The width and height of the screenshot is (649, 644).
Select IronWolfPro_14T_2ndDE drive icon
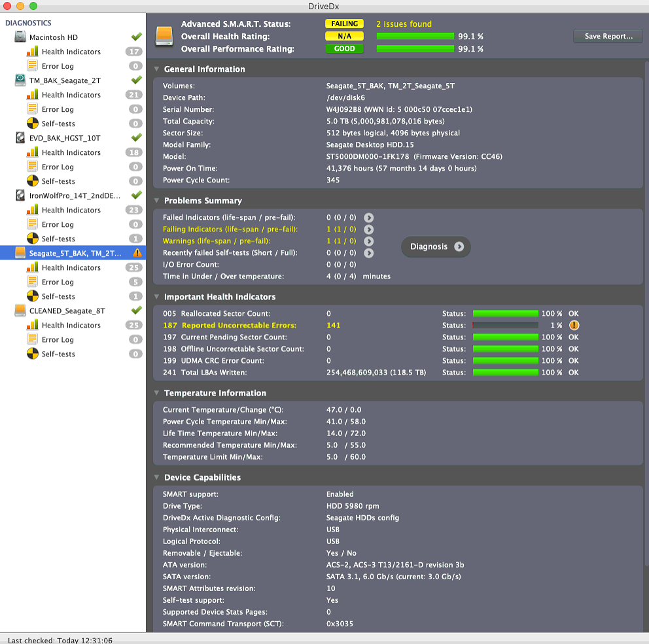click(x=20, y=195)
